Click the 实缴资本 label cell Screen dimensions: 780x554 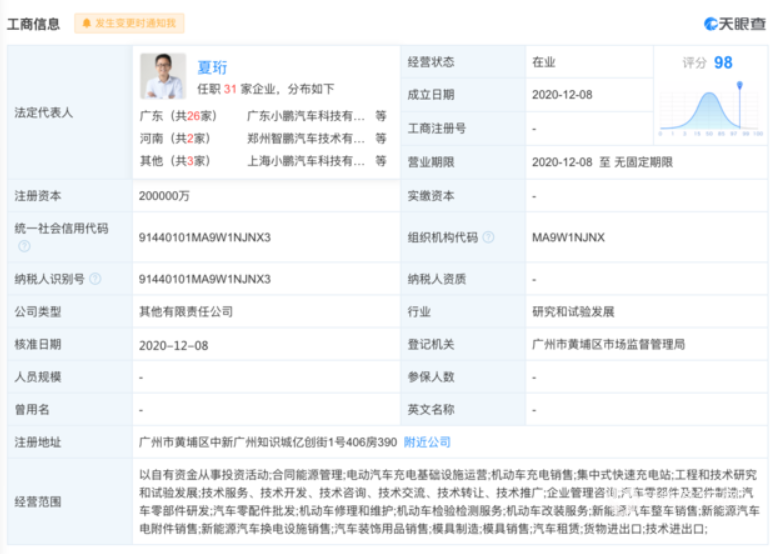463,196
